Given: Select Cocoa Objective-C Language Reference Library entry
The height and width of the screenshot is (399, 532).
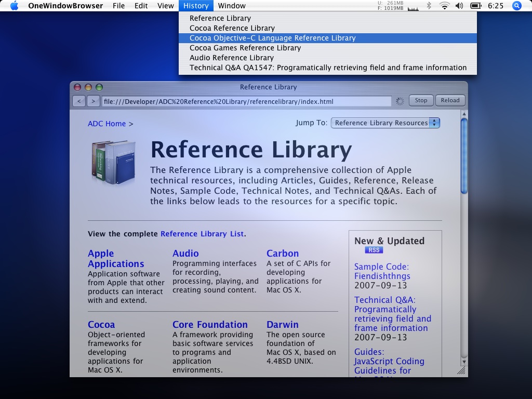Looking at the screenshot, I should point(328,38).
